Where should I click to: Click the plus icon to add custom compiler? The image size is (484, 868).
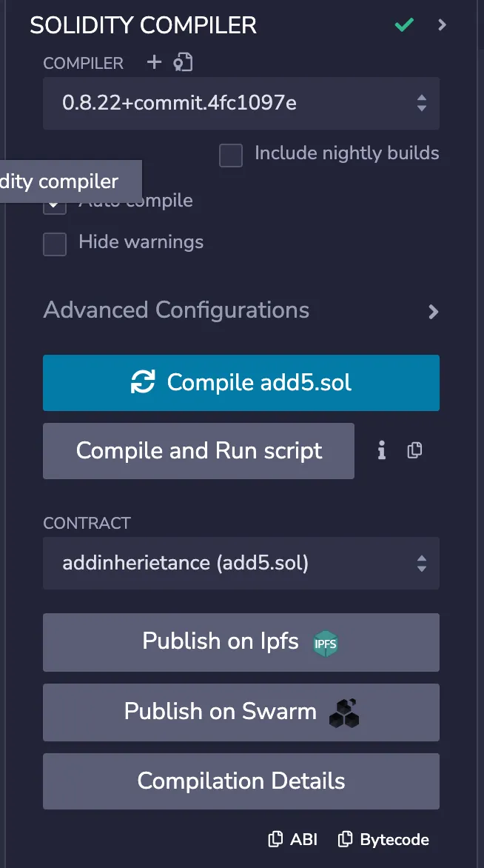[x=154, y=63]
